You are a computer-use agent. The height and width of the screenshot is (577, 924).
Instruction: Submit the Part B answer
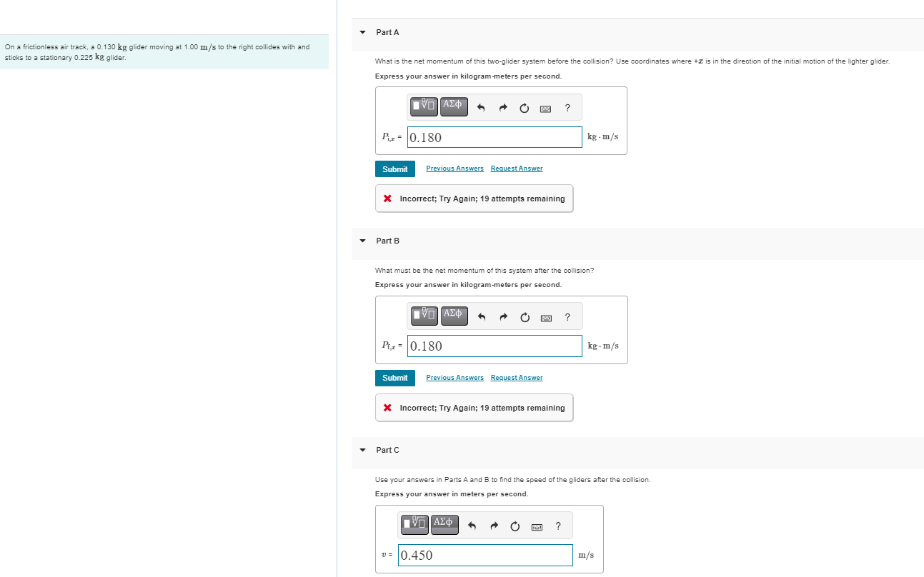(x=394, y=378)
